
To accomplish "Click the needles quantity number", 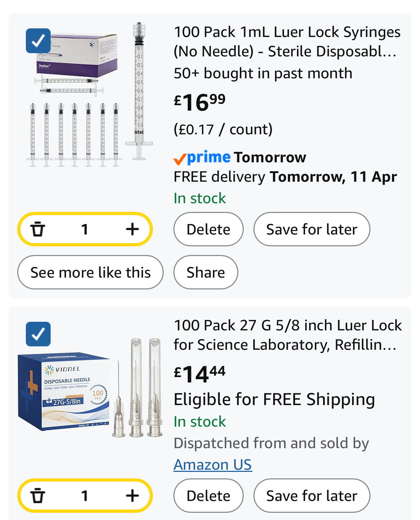I will coord(85,496).
